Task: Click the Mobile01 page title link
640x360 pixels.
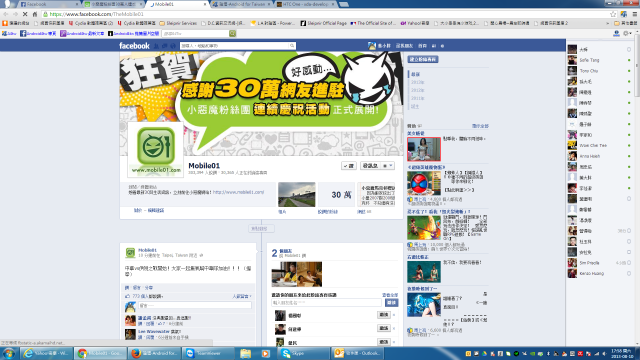Action: (x=204, y=166)
